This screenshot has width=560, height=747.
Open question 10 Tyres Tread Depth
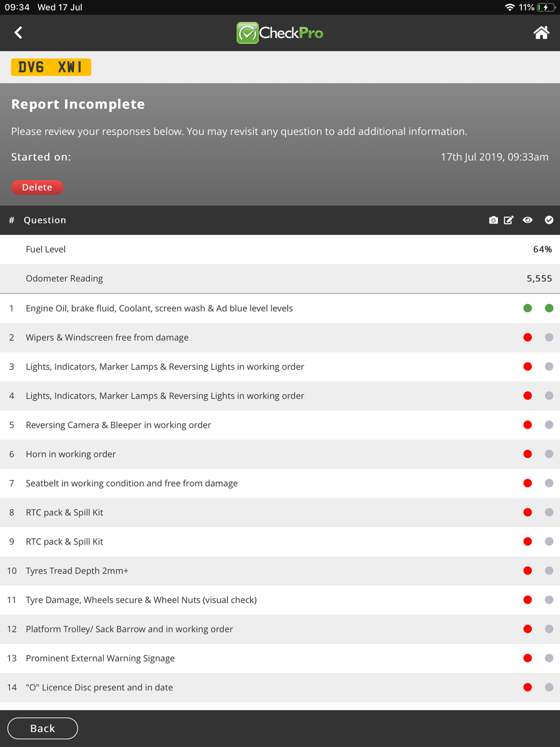[280, 571]
